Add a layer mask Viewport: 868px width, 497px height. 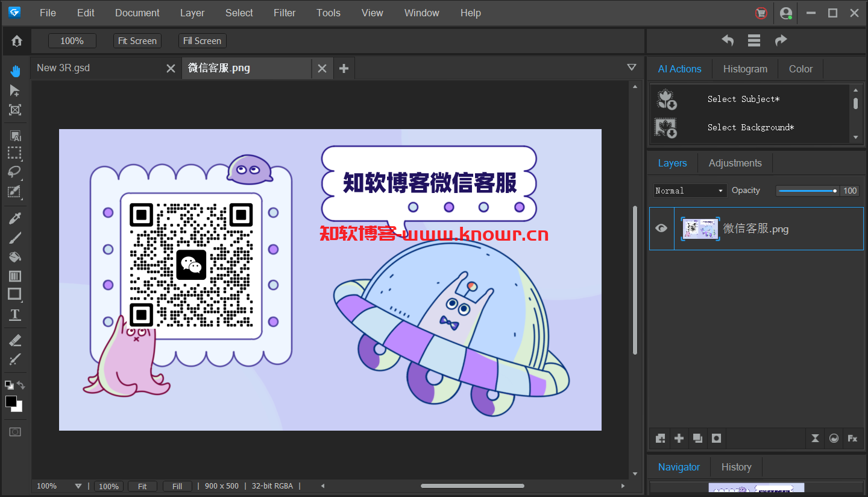coord(716,438)
